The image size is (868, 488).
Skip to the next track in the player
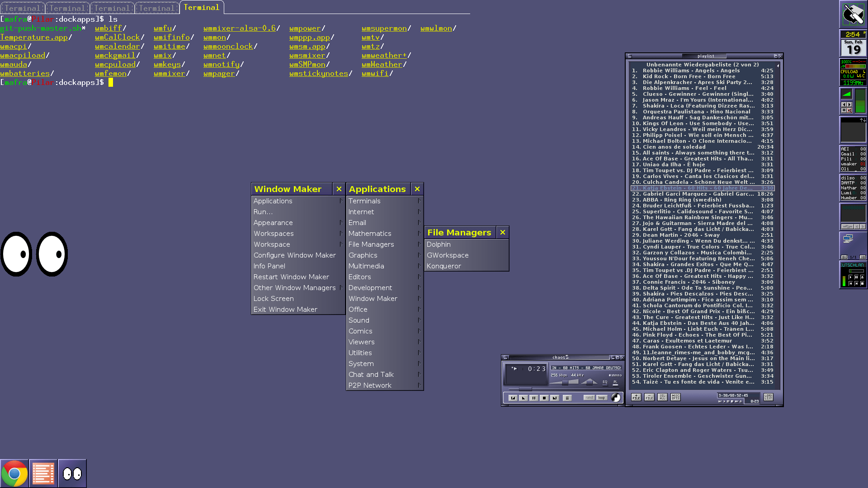click(x=555, y=398)
